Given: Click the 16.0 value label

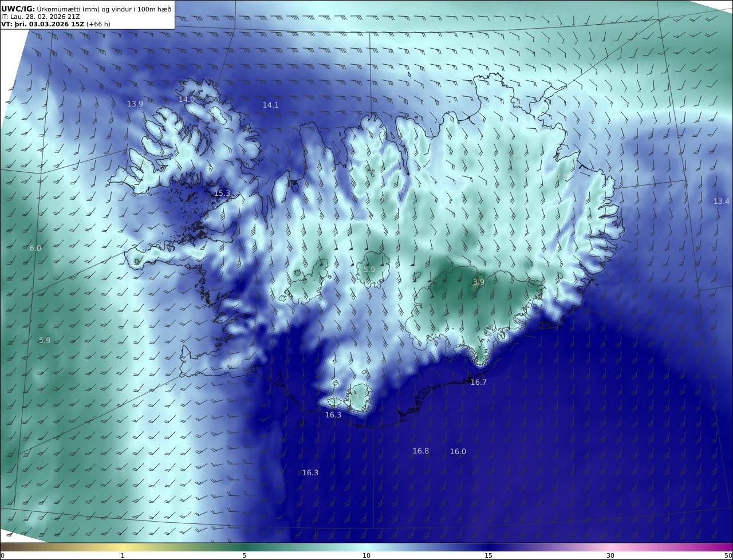Looking at the screenshot, I should (x=458, y=451).
